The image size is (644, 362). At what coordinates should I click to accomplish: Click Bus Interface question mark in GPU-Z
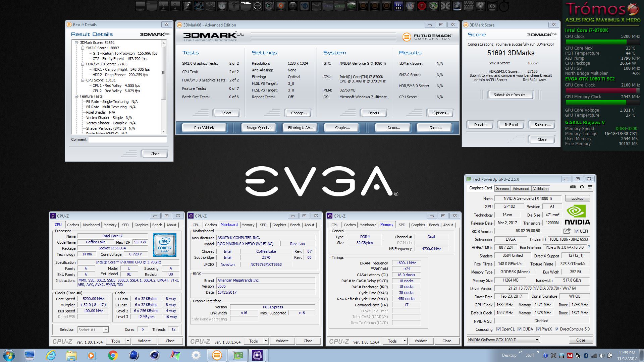click(x=589, y=247)
